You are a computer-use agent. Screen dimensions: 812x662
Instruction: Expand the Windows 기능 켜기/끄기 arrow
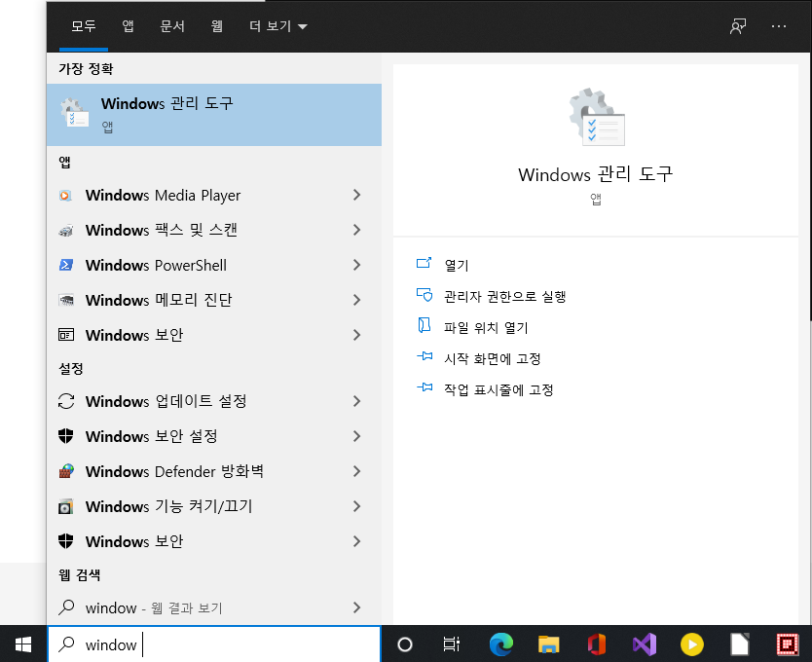[356, 506]
